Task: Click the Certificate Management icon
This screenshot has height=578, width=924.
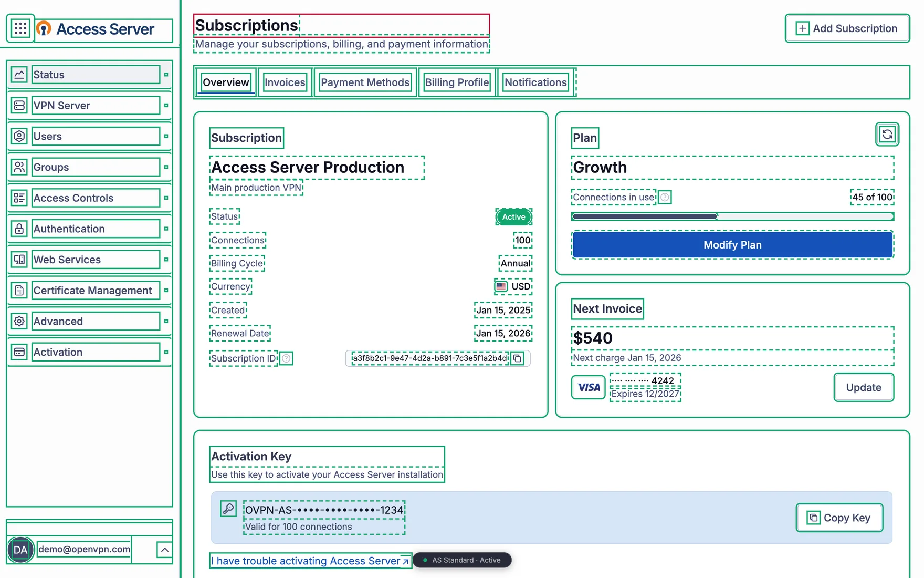Action: (x=19, y=291)
